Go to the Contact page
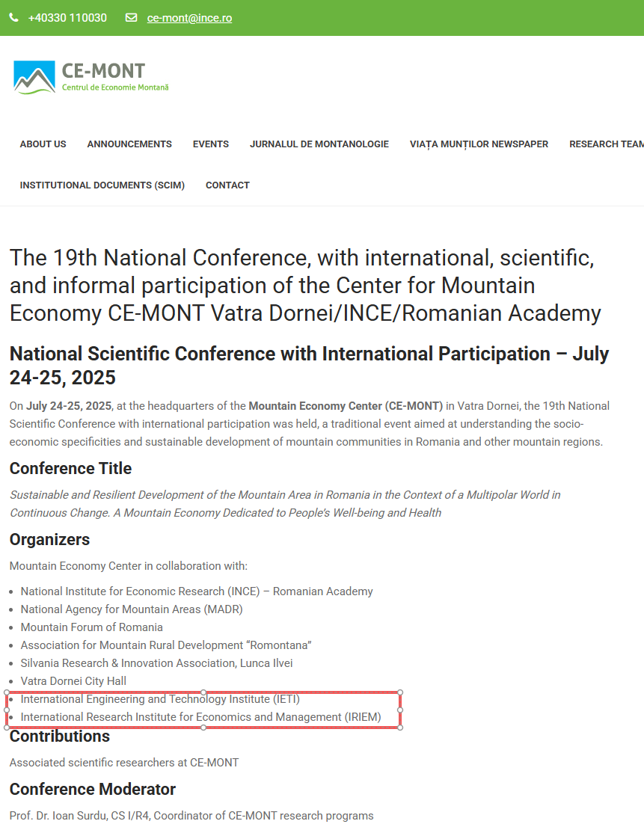644x830 pixels. point(227,185)
